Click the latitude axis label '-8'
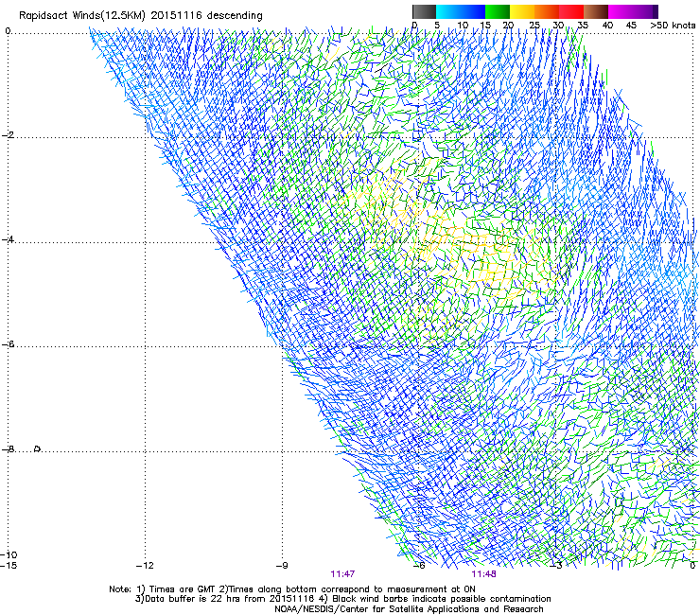The image size is (700, 615). tap(8, 449)
